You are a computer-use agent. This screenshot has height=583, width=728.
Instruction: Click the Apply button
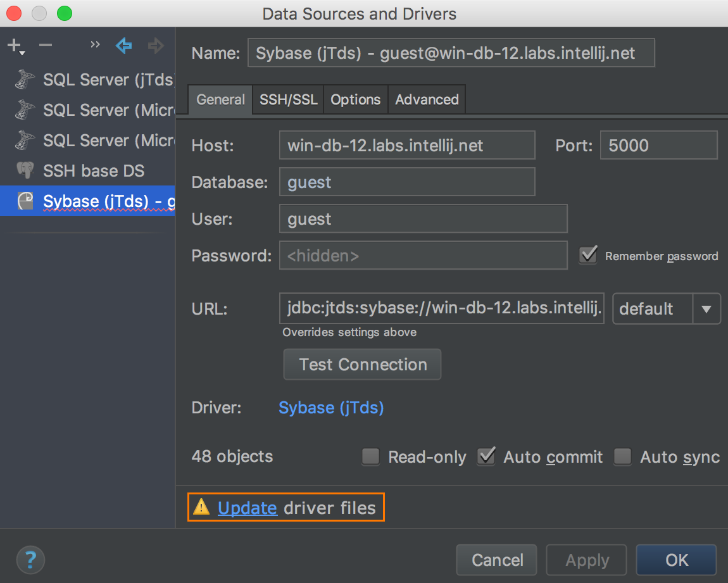(x=586, y=560)
